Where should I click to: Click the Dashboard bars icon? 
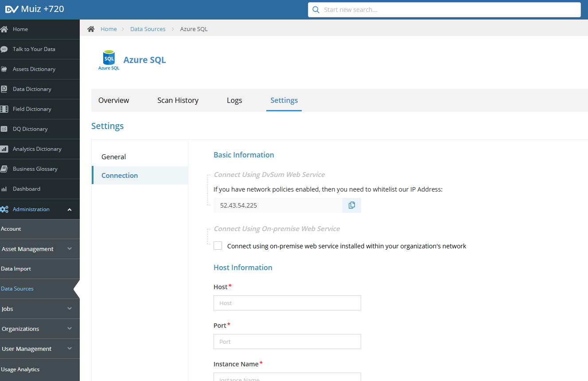[4, 189]
